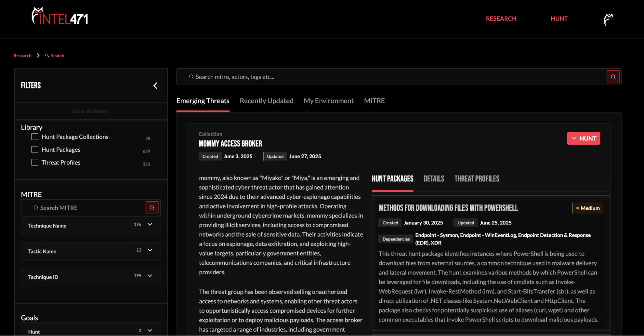Collapse the Filters panel with the back arrow
This screenshot has height=336, width=644.
155,86
